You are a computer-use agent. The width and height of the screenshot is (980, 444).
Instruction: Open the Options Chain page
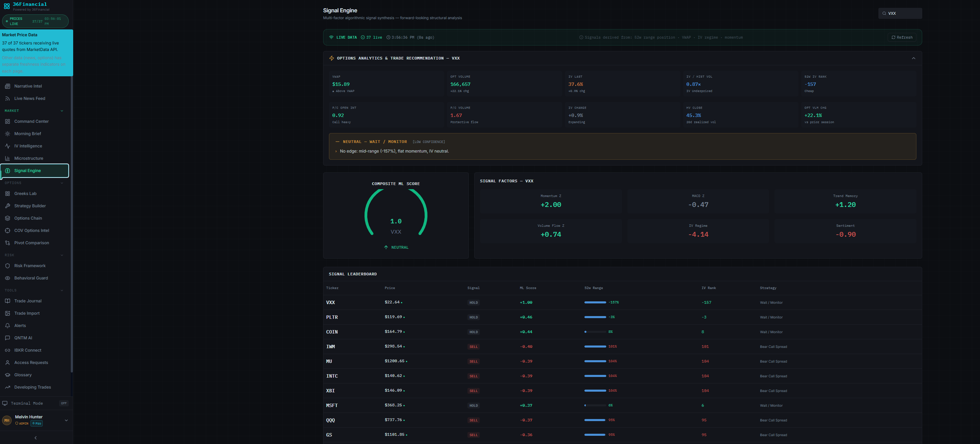[35, 218]
